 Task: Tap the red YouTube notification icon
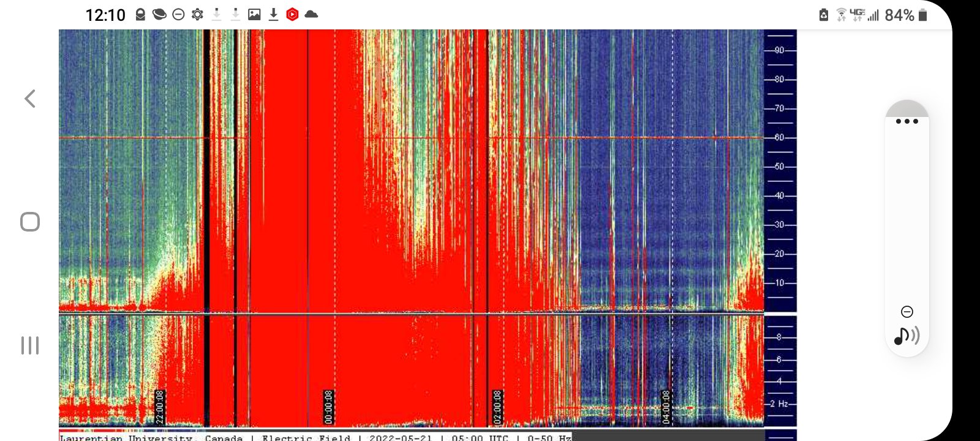pos(292,14)
